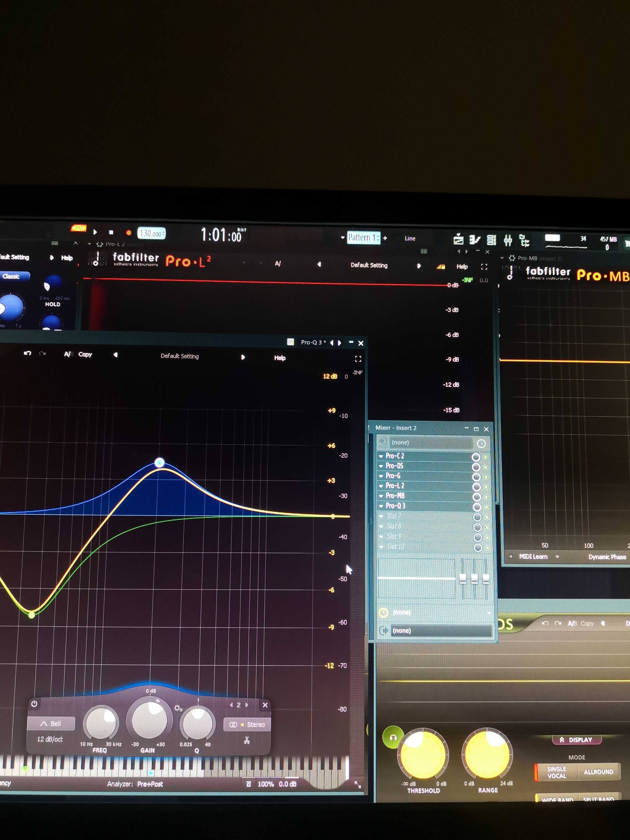Image resolution: width=630 pixels, height=840 pixels.
Task: Open the browser tree icon in toolbar
Action: tap(524, 240)
